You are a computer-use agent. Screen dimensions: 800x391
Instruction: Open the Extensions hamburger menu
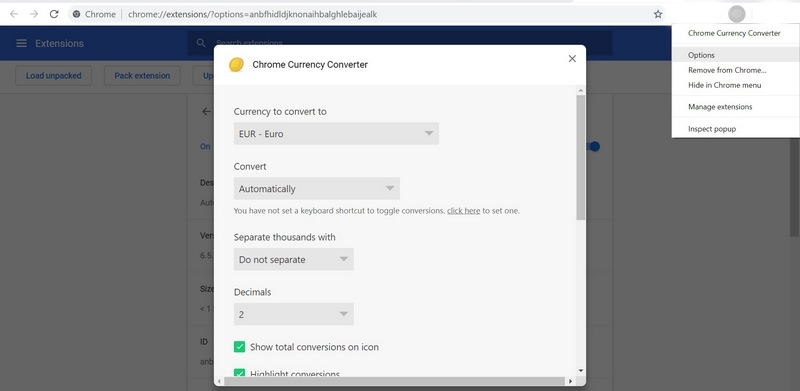(x=21, y=43)
